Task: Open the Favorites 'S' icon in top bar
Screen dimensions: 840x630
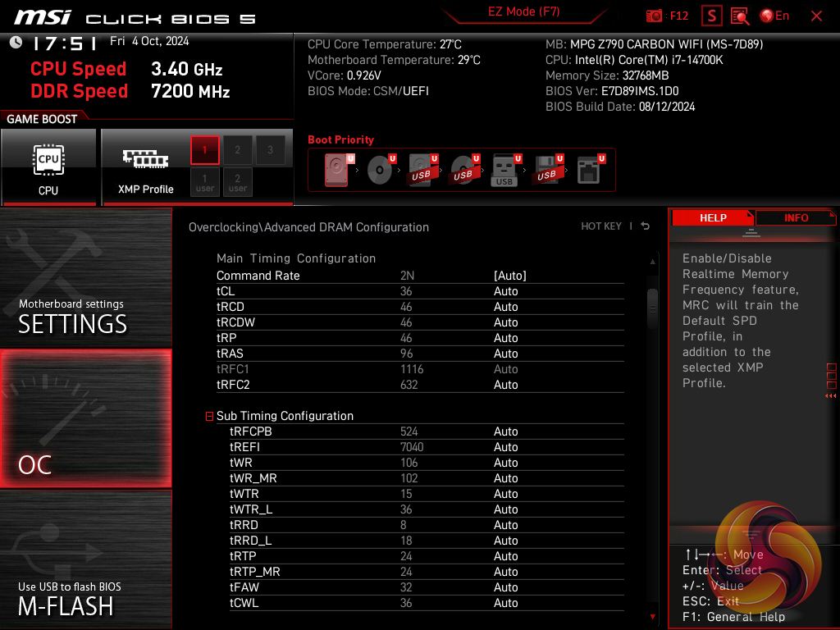Action: [x=711, y=16]
